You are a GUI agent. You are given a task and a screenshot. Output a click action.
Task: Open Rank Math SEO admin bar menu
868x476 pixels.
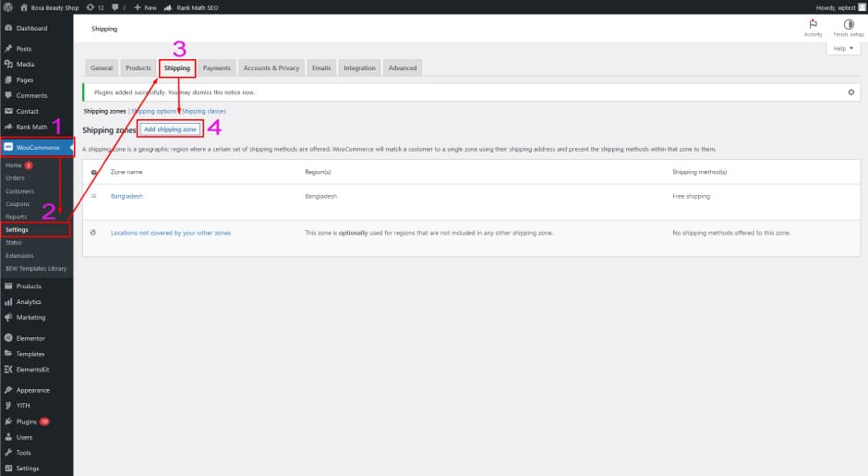pyautogui.click(x=191, y=7)
